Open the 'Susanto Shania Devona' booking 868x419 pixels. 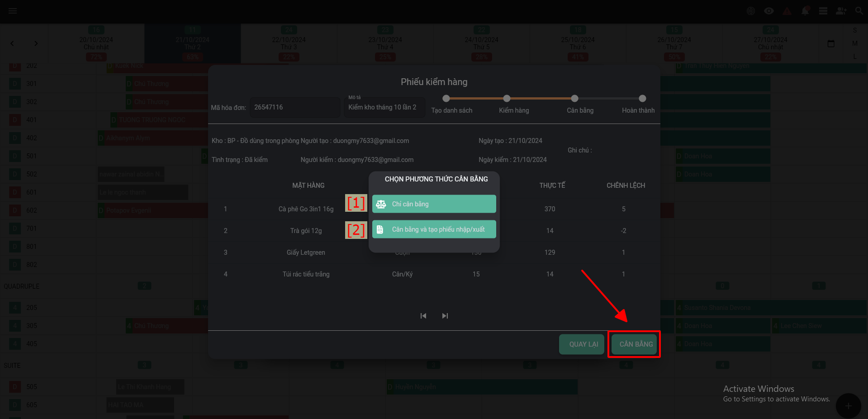[771, 308]
